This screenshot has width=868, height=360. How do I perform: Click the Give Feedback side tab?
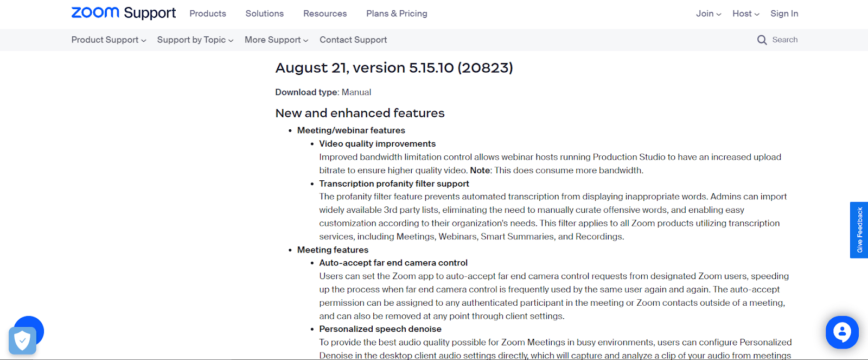[859, 230]
